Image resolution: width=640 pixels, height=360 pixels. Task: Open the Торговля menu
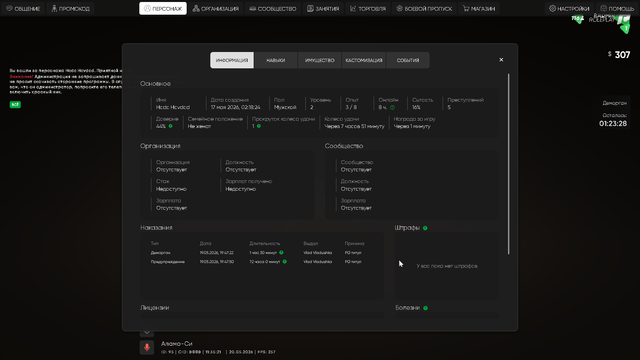point(368,9)
